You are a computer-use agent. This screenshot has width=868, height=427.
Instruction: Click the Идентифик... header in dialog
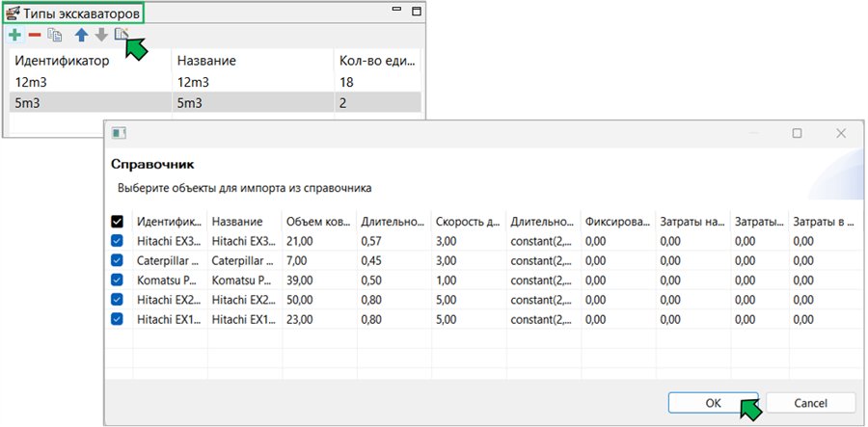pyautogui.click(x=170, y=222)
